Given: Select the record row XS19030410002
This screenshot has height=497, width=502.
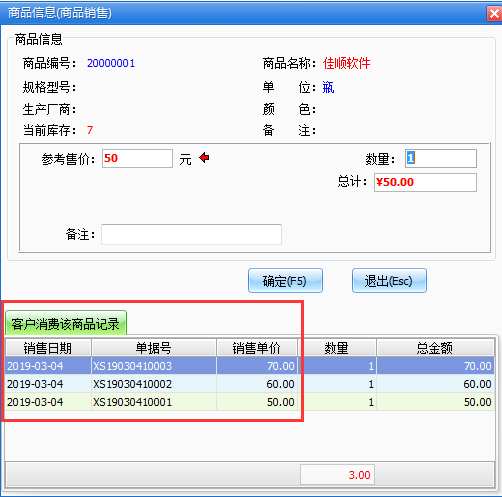Looking at the screenshot, I should 250,384.
